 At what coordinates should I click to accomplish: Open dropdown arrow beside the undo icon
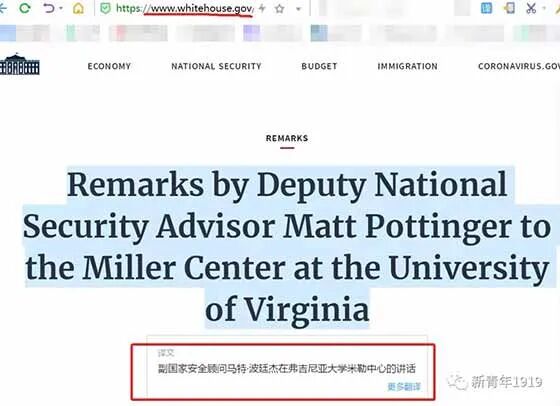click(x=60, y=8)
